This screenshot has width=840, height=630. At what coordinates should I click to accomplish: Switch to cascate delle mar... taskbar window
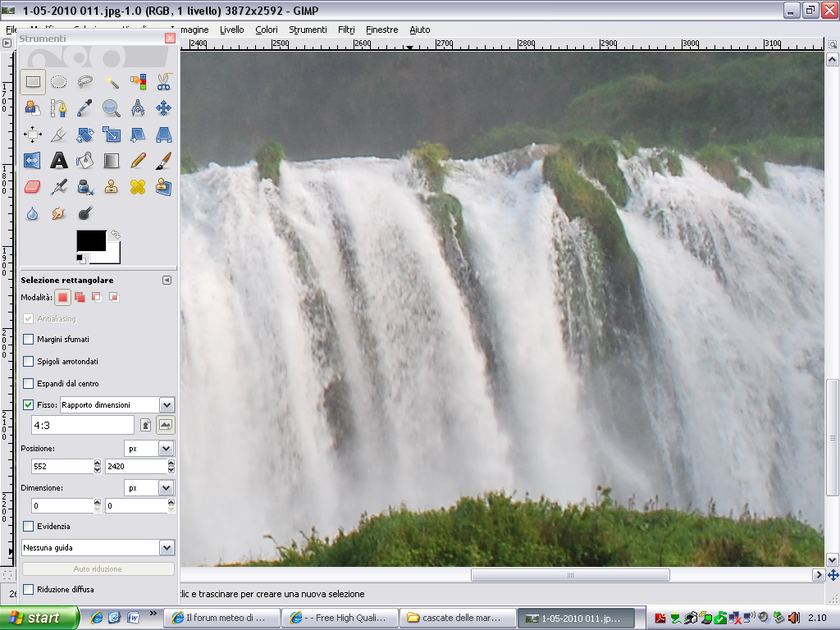[460, 618]
